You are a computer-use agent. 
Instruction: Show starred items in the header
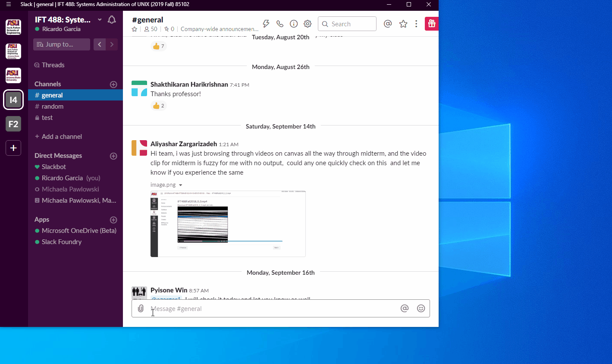tap(403, 24)
